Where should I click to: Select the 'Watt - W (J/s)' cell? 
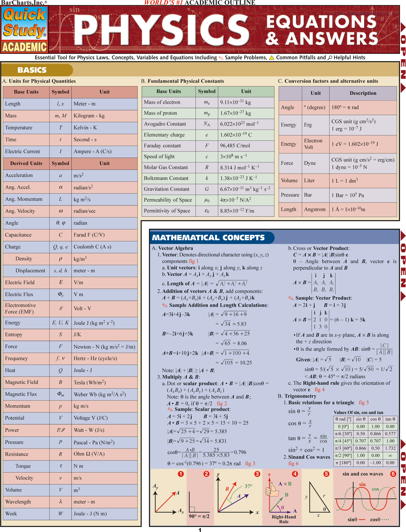104,430
